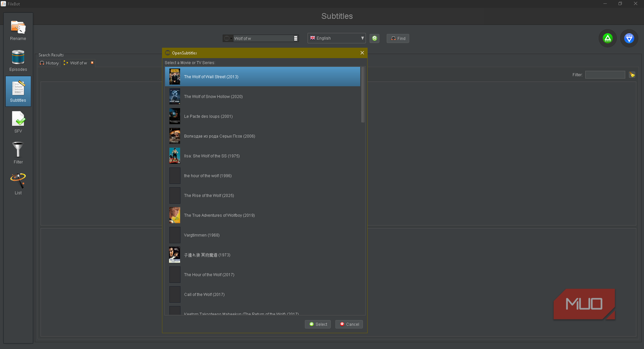Confirm choice with the Select button
The image size is (644, 349).
[x=318, y=324]
